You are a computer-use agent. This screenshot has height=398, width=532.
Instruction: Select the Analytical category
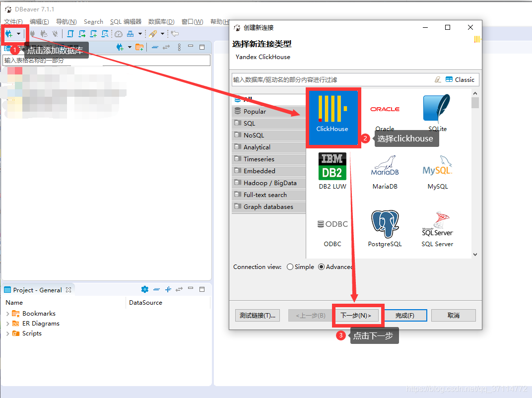tap(268, 147)
